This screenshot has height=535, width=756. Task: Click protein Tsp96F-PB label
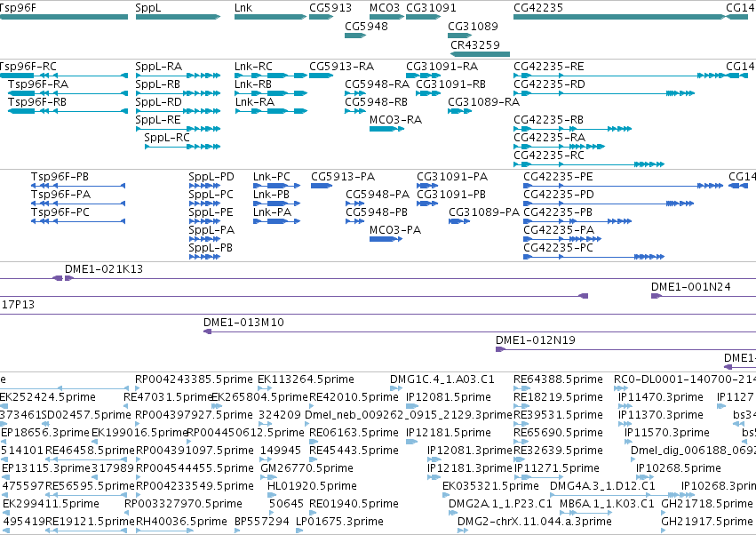point(60,177)
